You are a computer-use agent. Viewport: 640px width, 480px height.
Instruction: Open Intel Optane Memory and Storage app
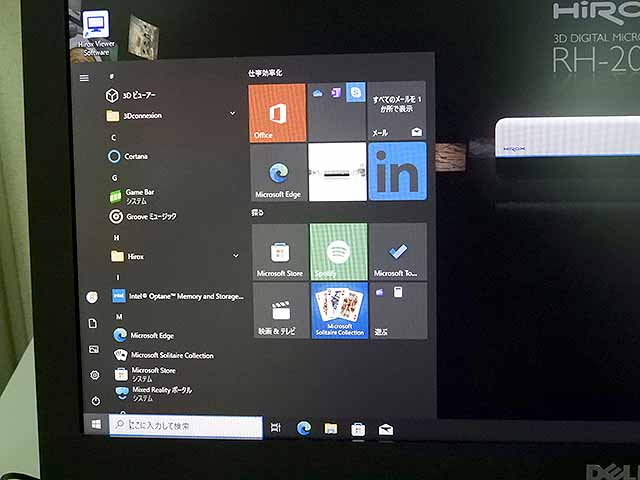(x=178, y=296)
